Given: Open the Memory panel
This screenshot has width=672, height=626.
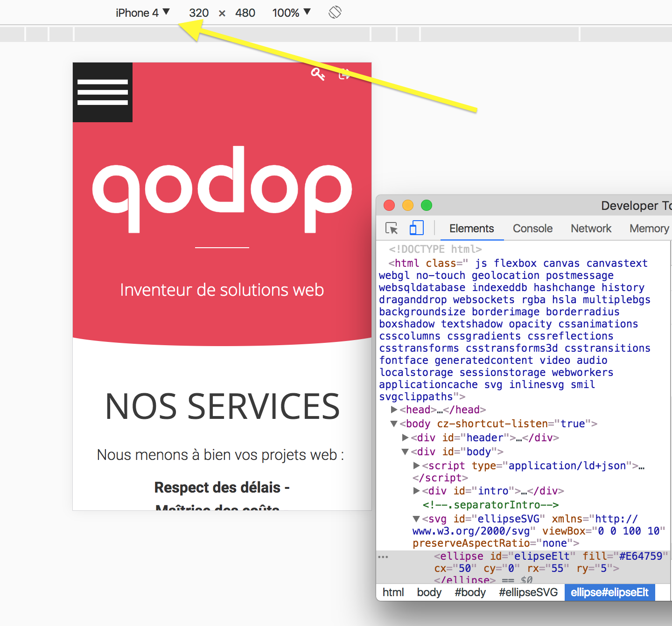Looking at the screenshot, I should tap(650, 228).
